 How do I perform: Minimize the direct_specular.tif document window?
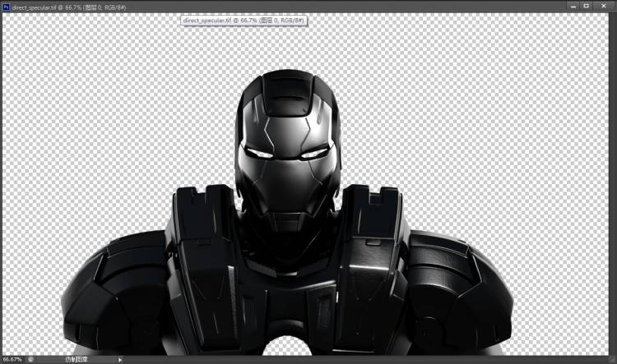tap(573, 6)
